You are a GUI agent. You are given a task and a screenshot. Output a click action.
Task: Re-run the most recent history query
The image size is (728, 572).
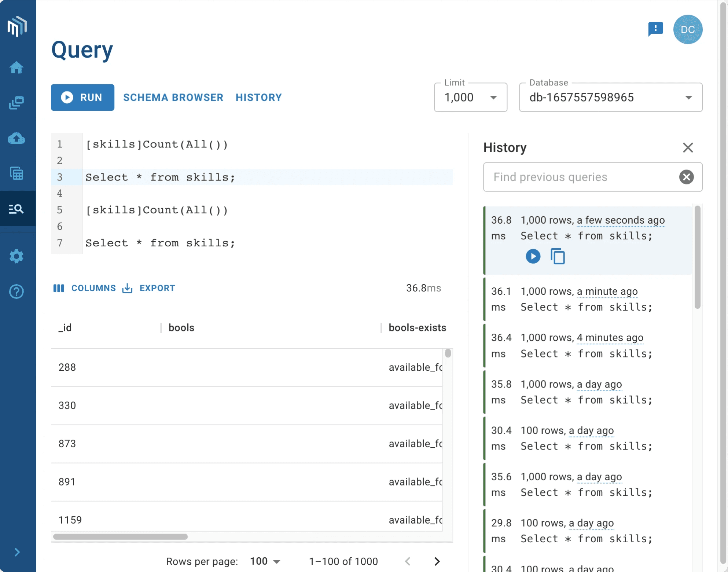533,256
